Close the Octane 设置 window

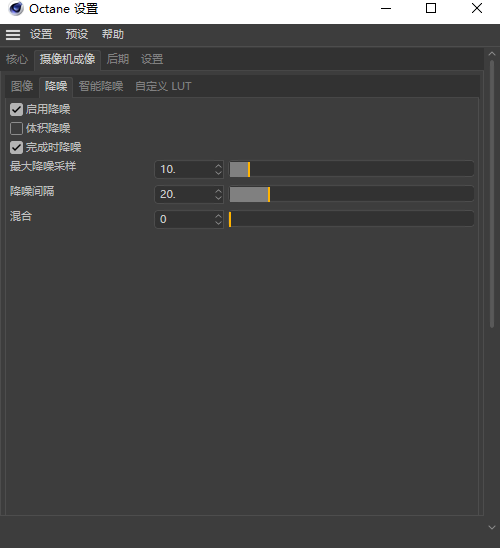pos(477,8)
